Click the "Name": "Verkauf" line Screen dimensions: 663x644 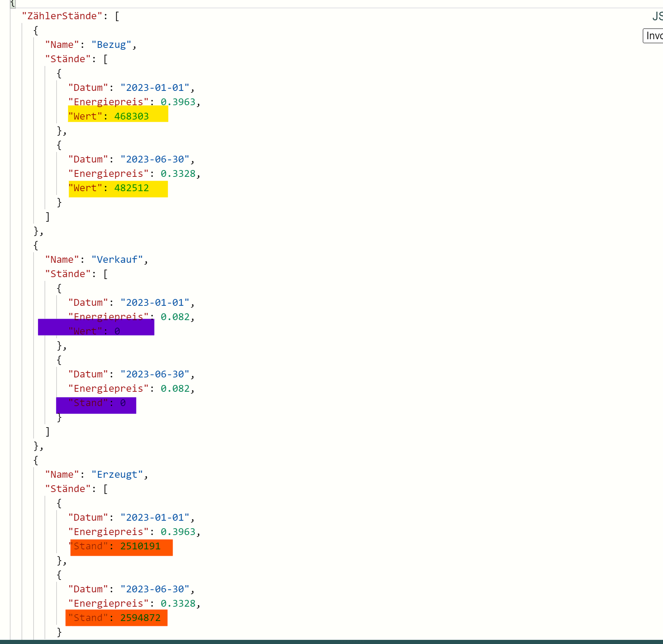click(x=97, y=260)
